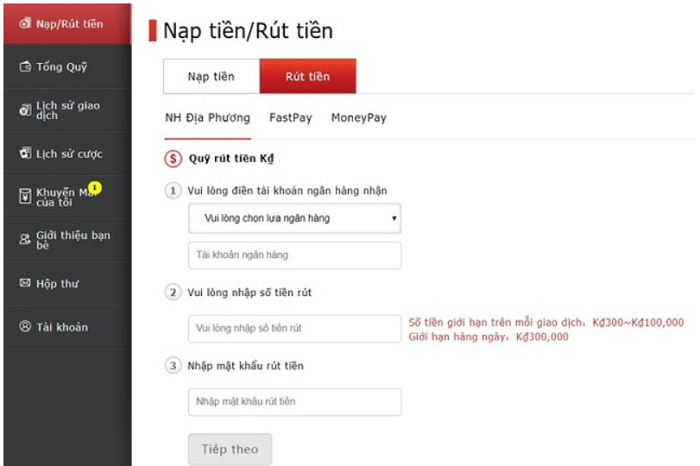Open Giới thiệu bạn bè
The image size is (700, 466).
pyautogui.click(x=67, y=240)
